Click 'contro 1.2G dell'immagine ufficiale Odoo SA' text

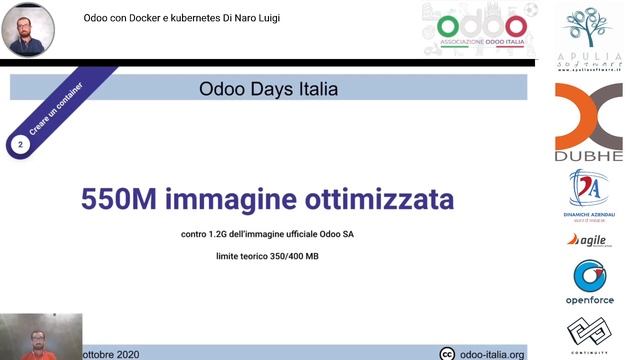pyautogui.click(x=267, y=234)
